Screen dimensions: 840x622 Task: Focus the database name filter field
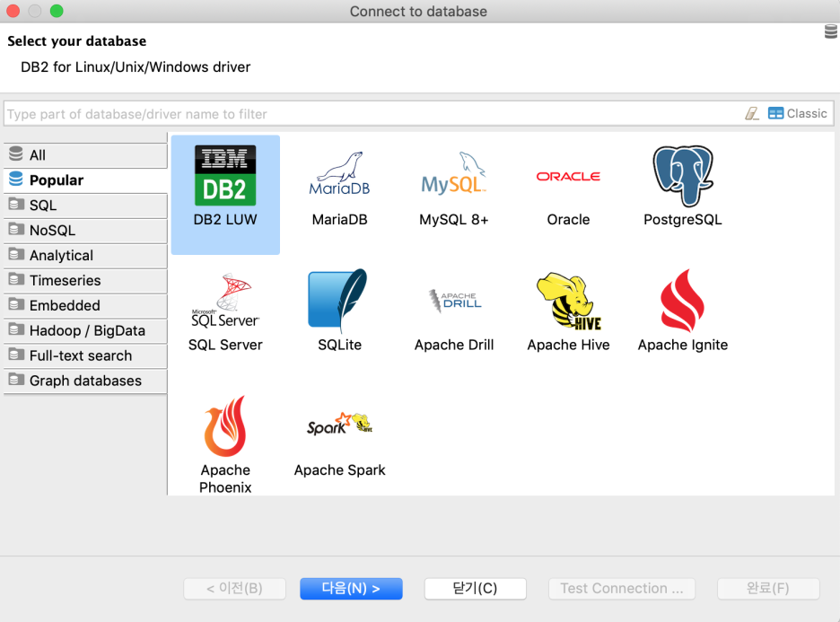coord(368,114)
